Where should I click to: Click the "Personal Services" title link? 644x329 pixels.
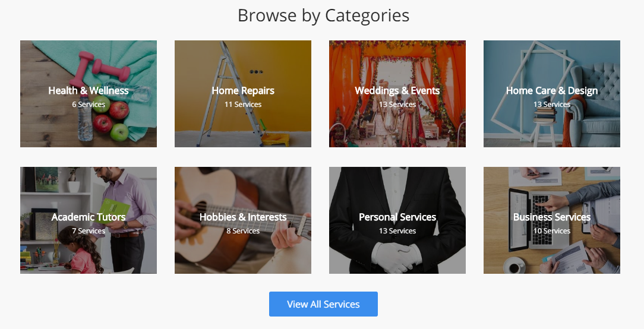pos(397,217)
